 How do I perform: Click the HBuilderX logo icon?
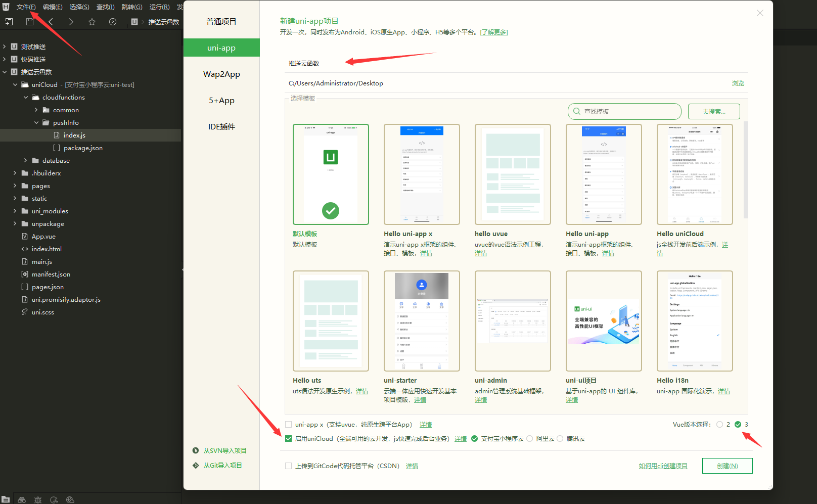coord(6,7)
